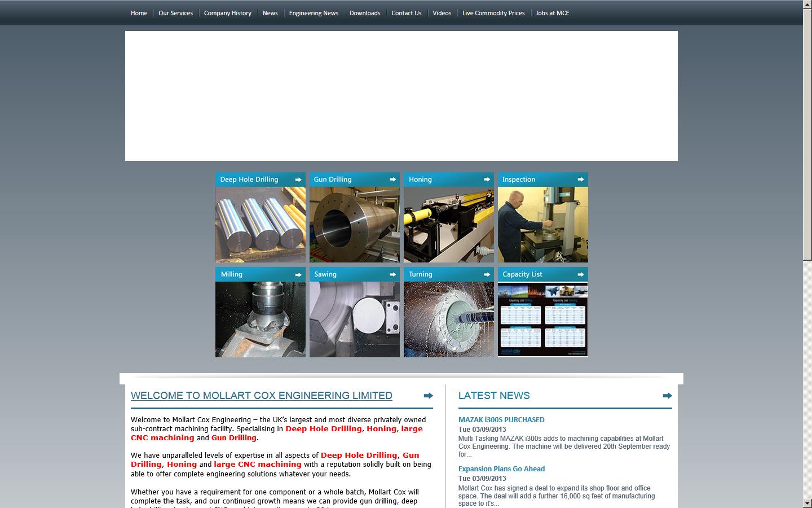Open Sawing using the arrow icon
Screen dimensions: 812x508
pyautogui.click(x=392, y=274)
